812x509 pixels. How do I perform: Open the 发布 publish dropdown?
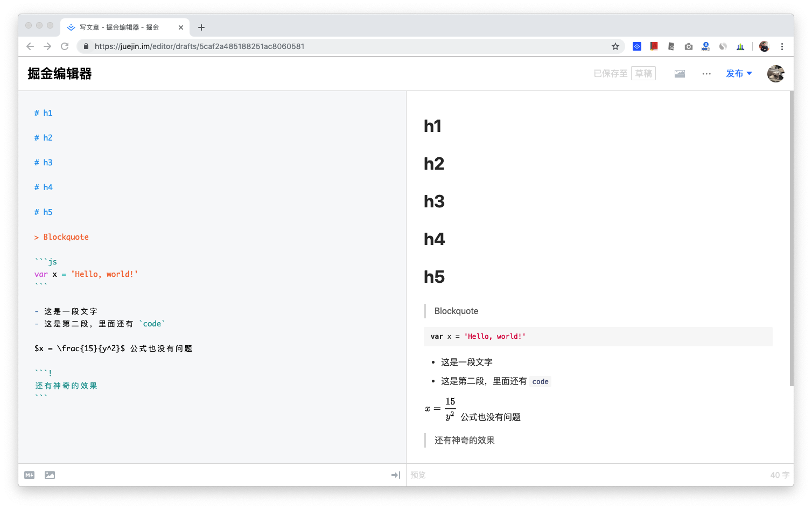[x=739, y=73]
